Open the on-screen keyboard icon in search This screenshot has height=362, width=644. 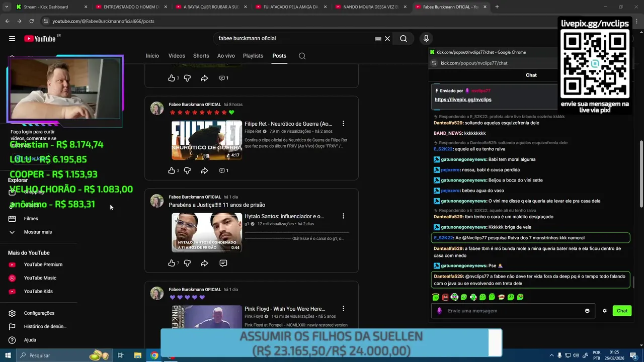click(x=378, y=39)
